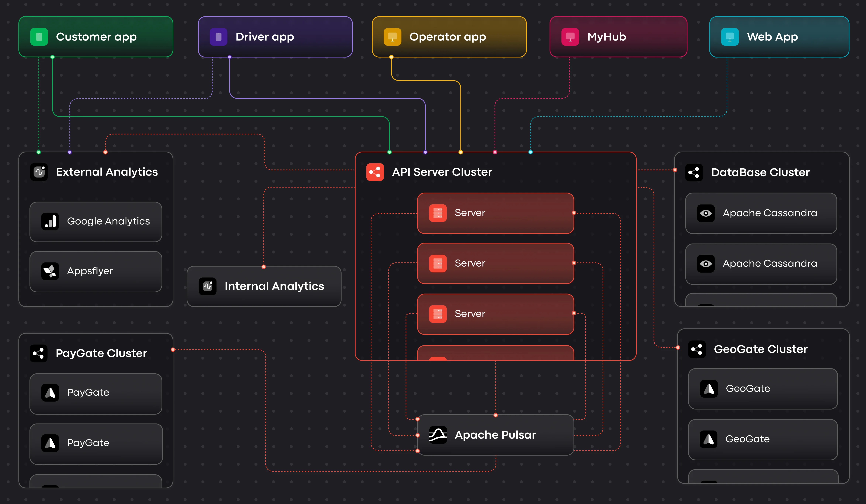Click the Apache Pulsar wave icon
The image size is (866, 504).
438,435
